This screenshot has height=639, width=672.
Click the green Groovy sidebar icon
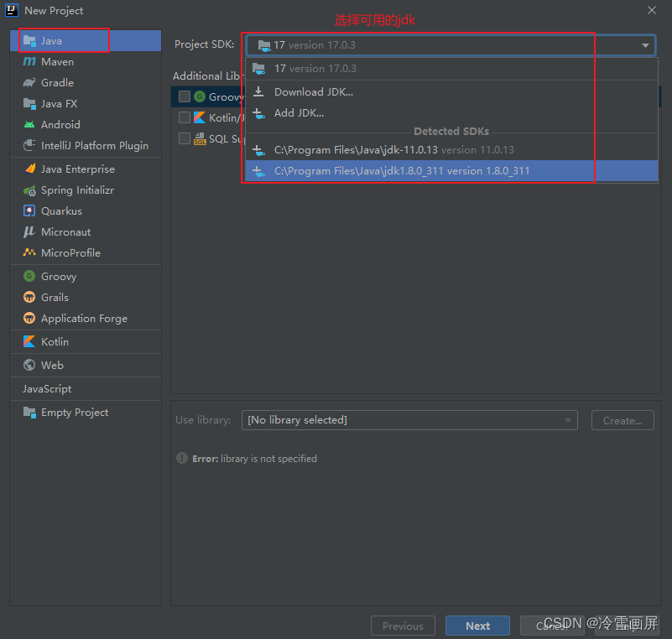tap(29, 276)
